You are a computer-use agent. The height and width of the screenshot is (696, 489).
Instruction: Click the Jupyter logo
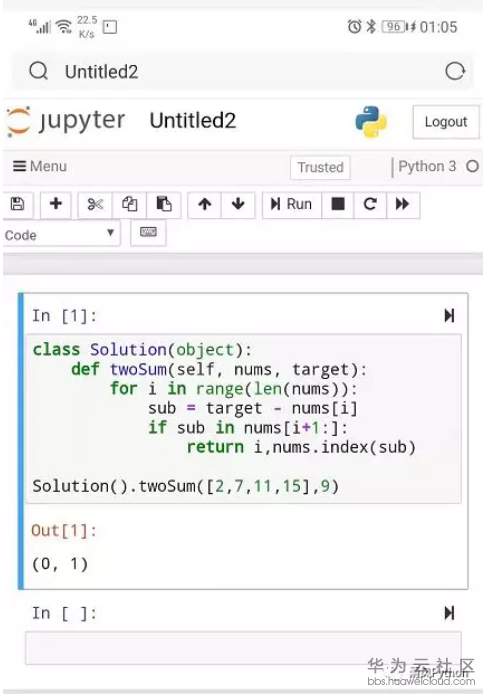pos(66,121)
